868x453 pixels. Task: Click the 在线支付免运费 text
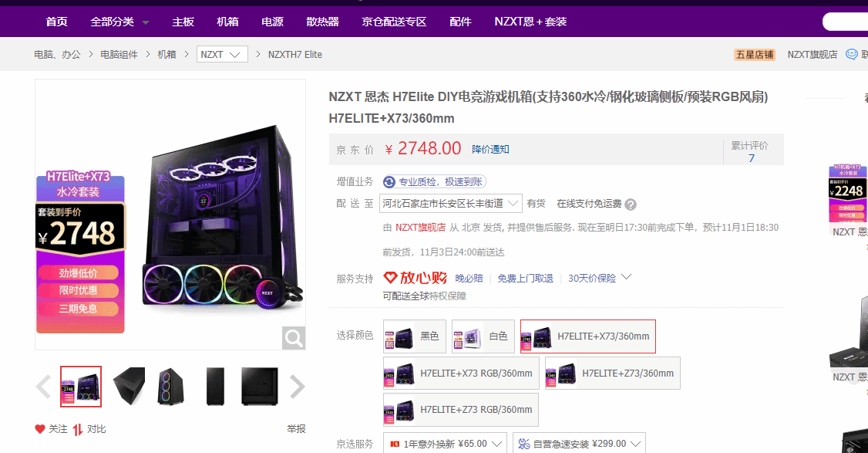pyautogui.click(x=589, y=204)
